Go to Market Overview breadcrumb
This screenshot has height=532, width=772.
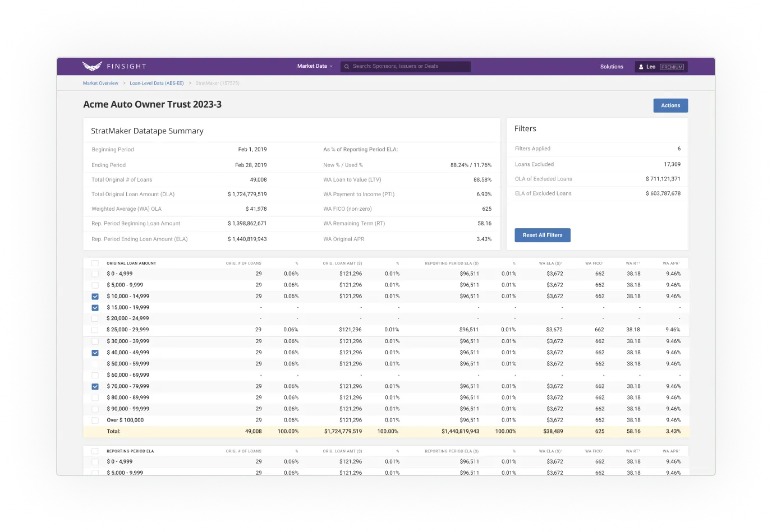point(100,83)
